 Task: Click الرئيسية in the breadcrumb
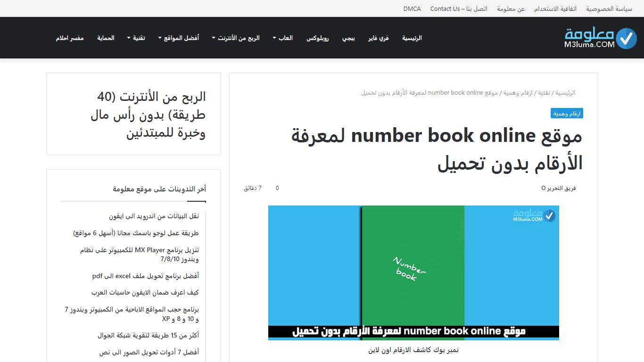tap(565, 93)
